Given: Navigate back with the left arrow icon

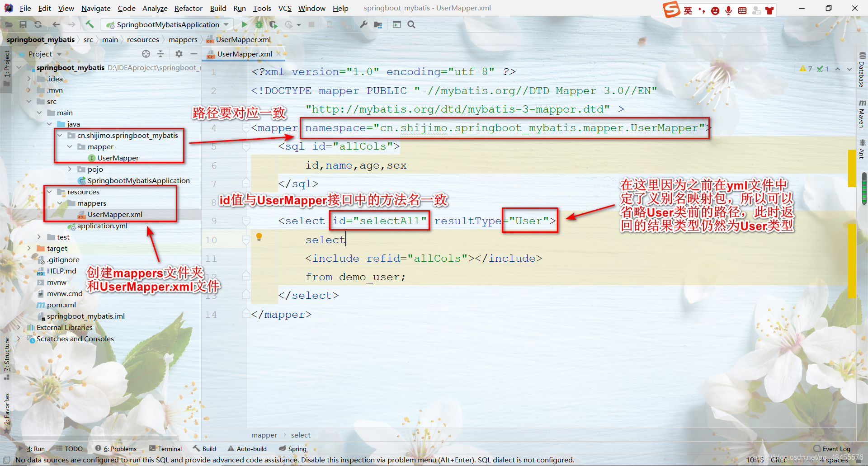Looking at the screenshot, I should pos(56,24).
